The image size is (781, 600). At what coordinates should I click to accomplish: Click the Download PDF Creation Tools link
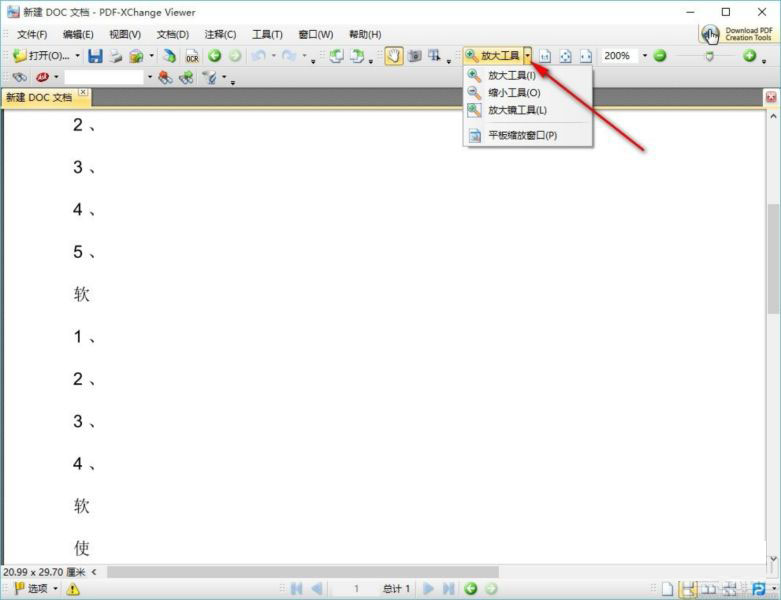tap(738, 34)
